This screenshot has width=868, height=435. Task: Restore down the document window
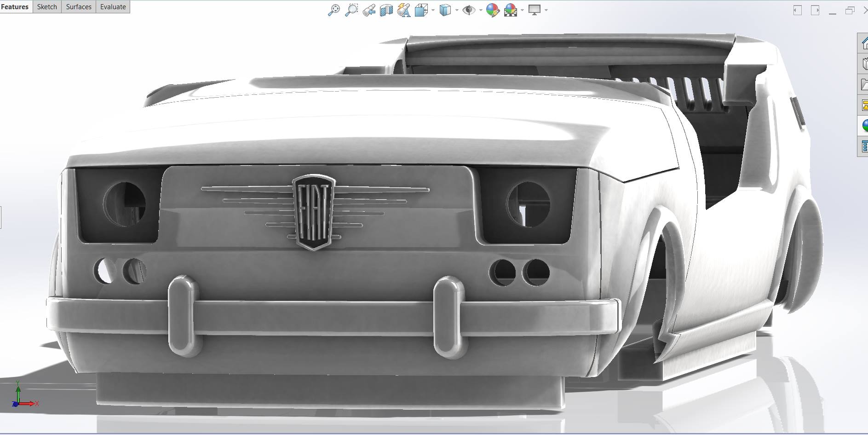[x=850, y=10]
